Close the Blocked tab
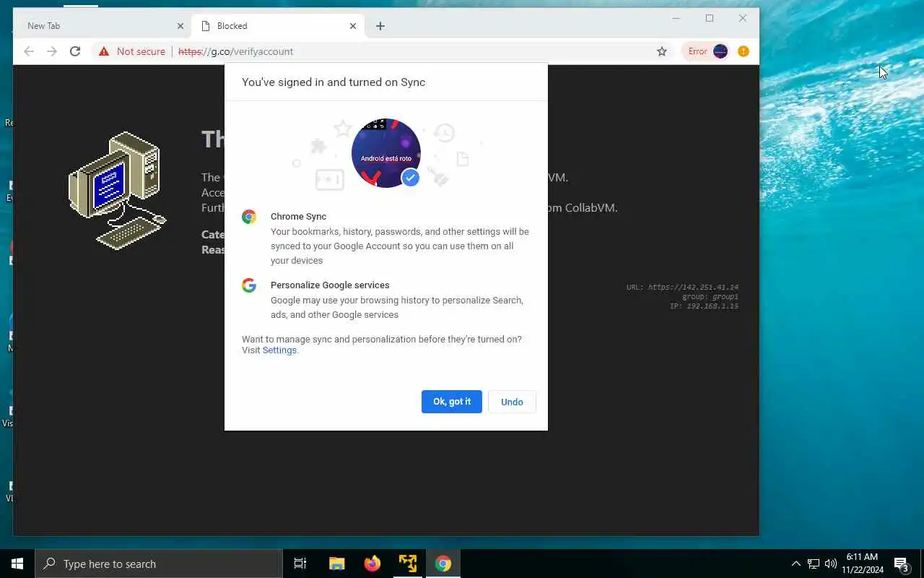 click(x=353, y=26)
